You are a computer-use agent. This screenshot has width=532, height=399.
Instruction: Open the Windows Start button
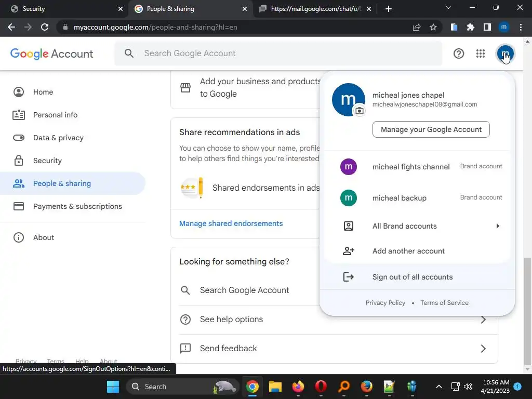[113, 387]
